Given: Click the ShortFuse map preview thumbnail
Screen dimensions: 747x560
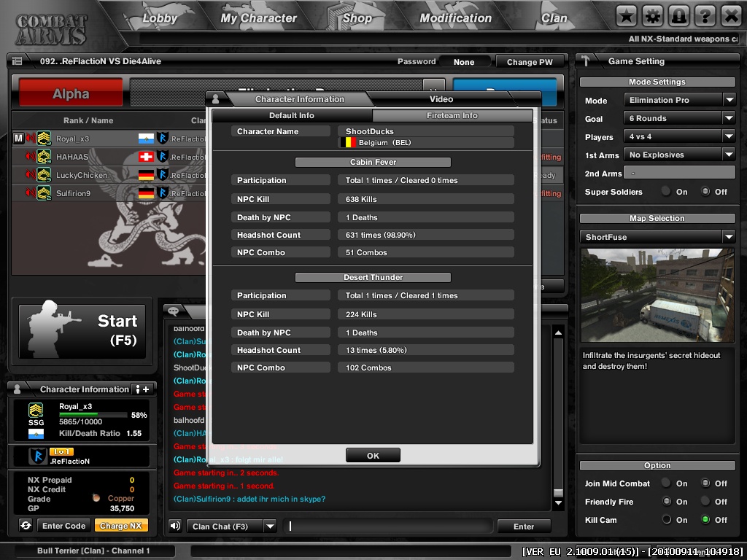Looking at the screenshot, I should pyautogui.click(x=657, y=295).
